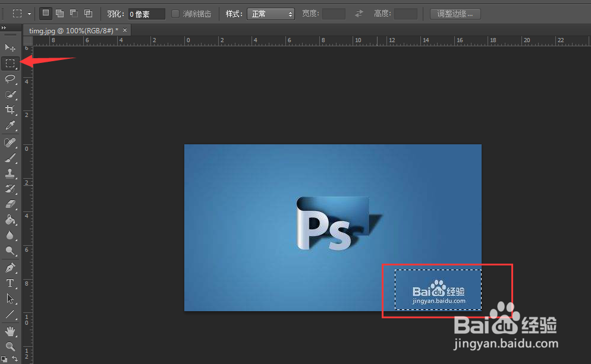Switch to the timg.jpg document tab
This screenshot has height=364, width=591.
[73, 30]
